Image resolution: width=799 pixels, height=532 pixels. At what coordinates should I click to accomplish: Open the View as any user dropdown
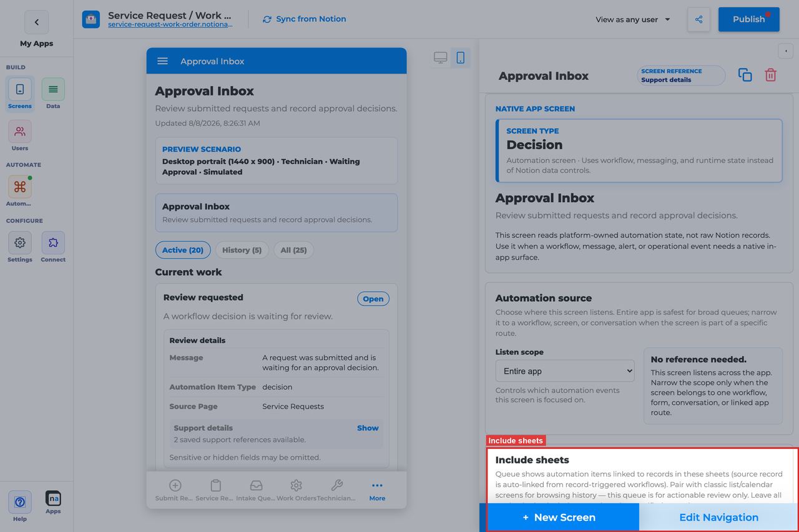[633, 19]
